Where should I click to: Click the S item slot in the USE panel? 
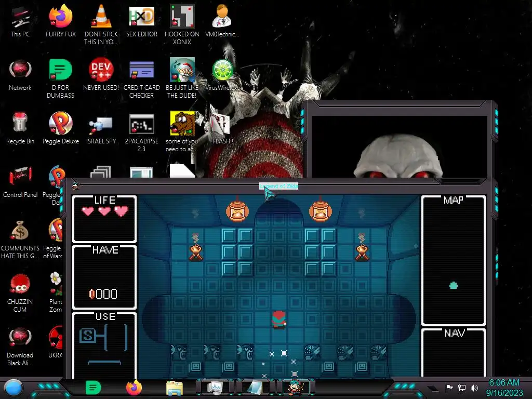point(87,336)
